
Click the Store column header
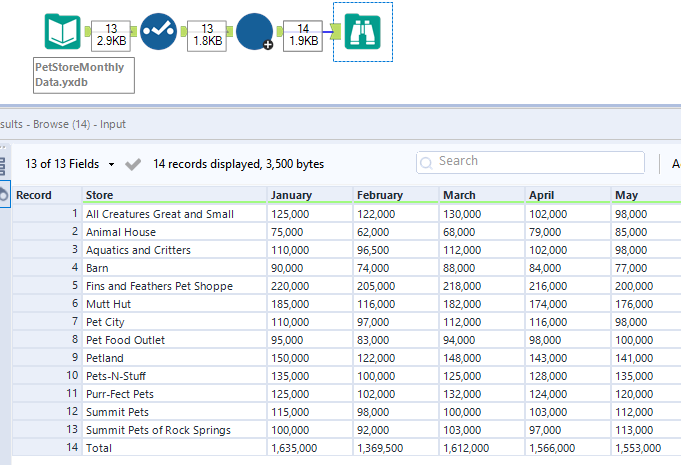pyautogui.click(x=100, y=195)
